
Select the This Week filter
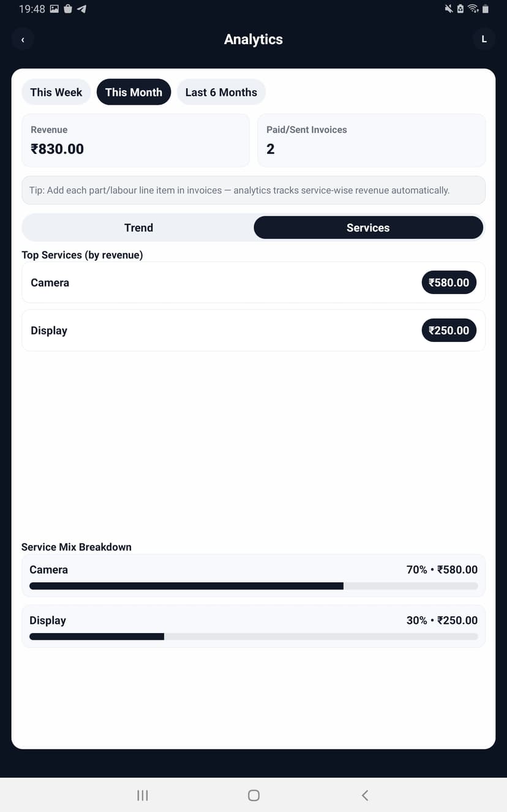[56, 92]
